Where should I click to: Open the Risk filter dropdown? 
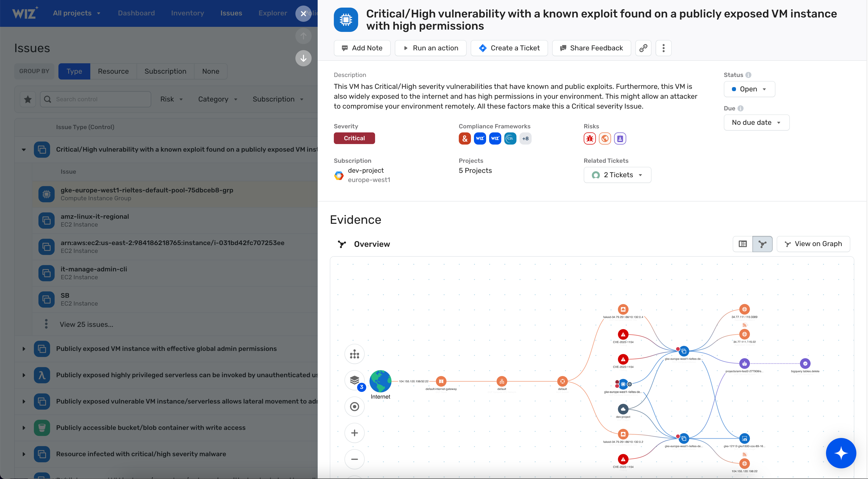(171, 99)
